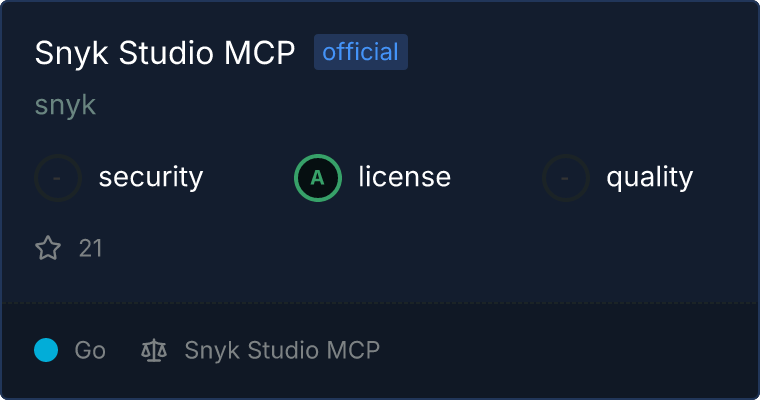Click the empty footer area right of the license text

(x=567, y=350)
